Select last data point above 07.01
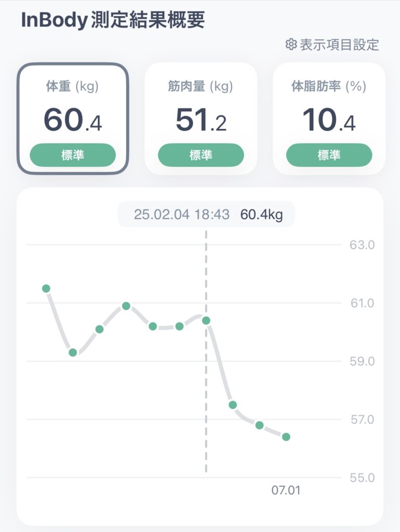The height and width of the screenshot is (532, 400). pos(286,436)
